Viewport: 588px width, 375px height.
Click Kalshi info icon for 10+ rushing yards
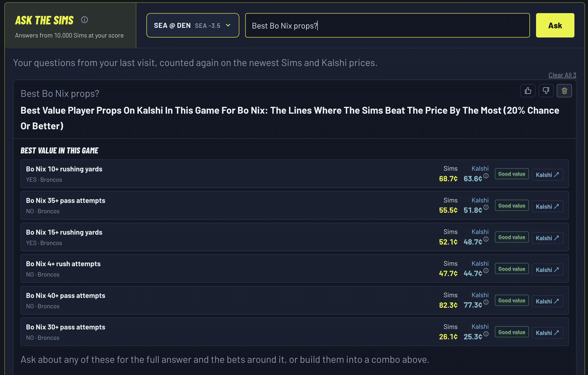486,176
